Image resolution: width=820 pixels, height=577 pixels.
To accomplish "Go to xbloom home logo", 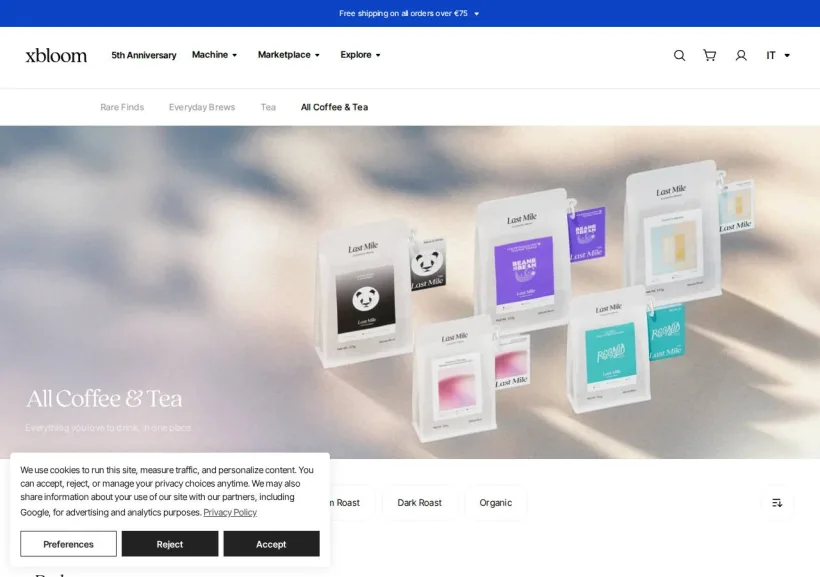I will (x=56, y=55).
